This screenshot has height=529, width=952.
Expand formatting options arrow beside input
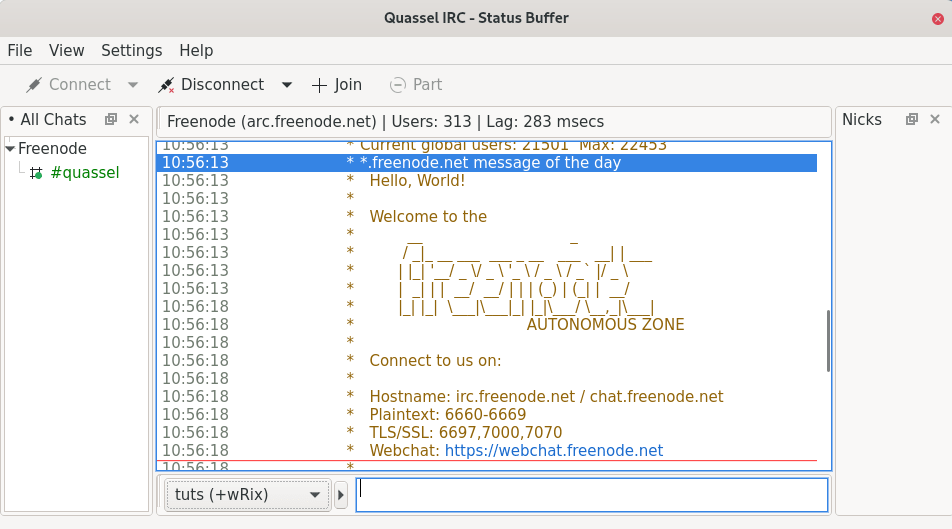pos(341,495)
